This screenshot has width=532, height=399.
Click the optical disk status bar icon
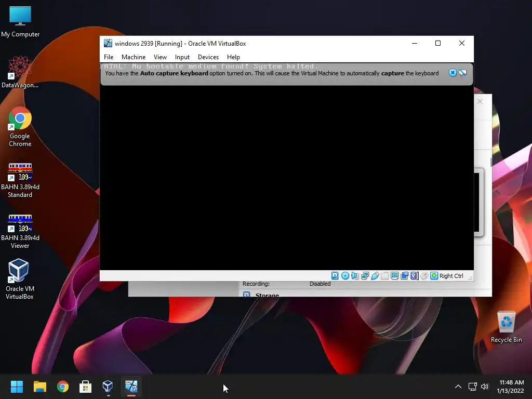point(345,276)
